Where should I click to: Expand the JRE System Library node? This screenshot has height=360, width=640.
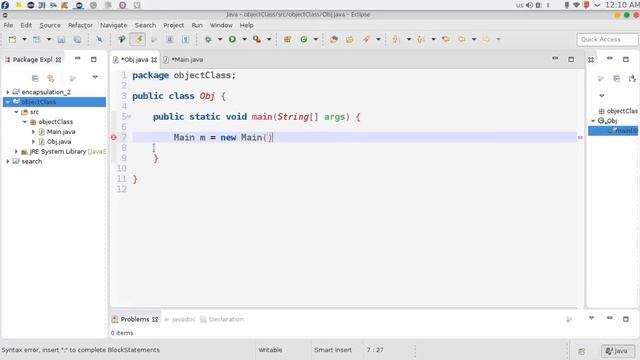tap(16, 151)
